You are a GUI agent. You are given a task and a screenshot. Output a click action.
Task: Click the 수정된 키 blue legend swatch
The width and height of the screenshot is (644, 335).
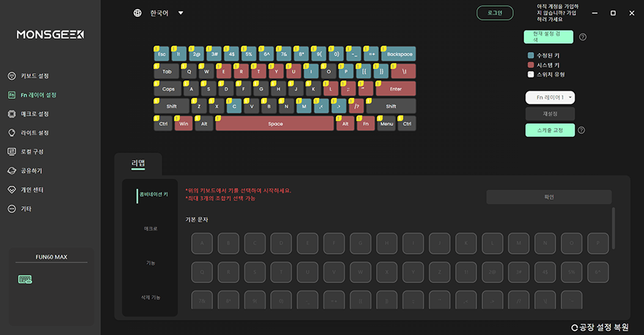531,56
